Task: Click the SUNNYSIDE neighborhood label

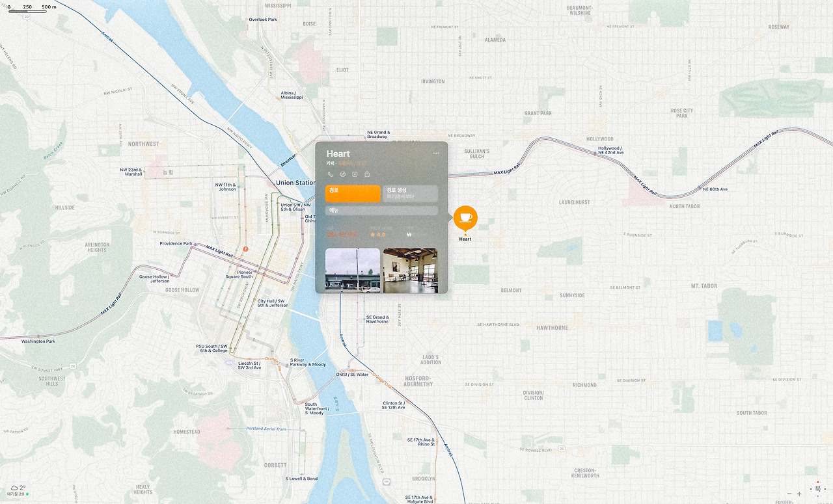Action: pyautogui.click(x=572, y=295)
